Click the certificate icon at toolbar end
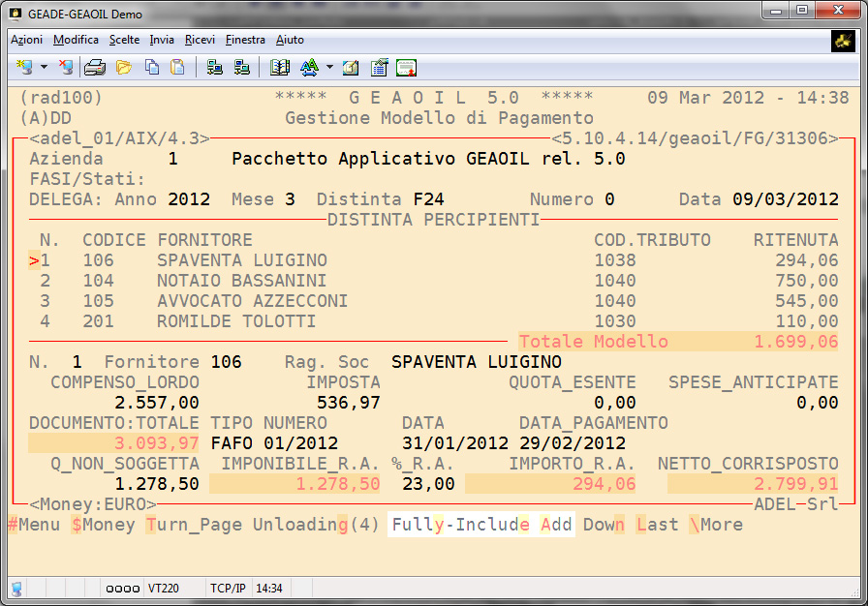Viewport: 868px width, 606px height. pos(407,68)
